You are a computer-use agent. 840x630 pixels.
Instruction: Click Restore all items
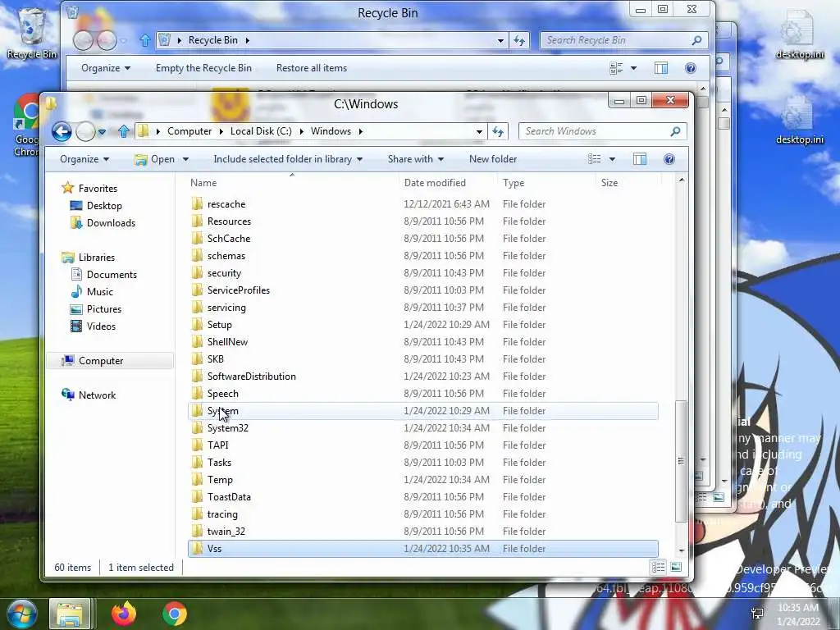tap(312, 68)
